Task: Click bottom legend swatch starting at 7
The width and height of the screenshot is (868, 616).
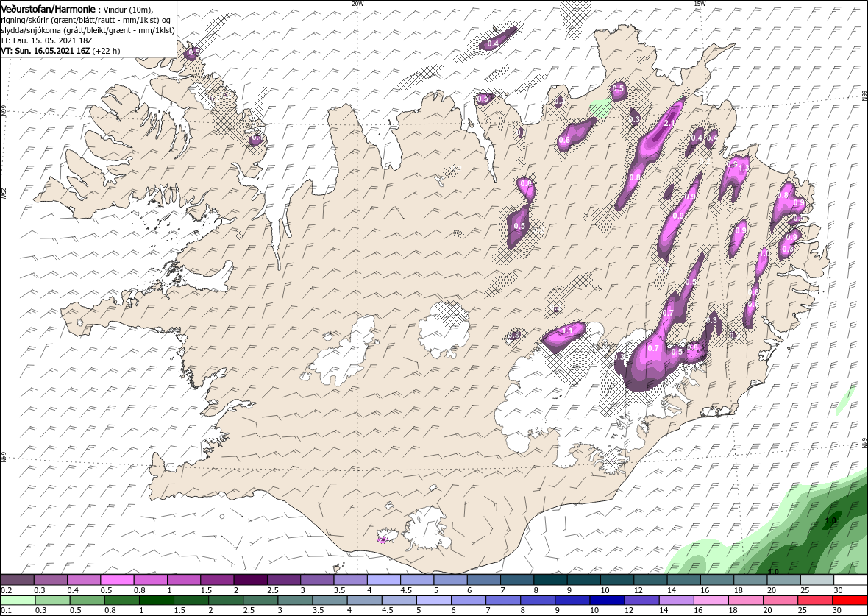Action: (503, 601)
